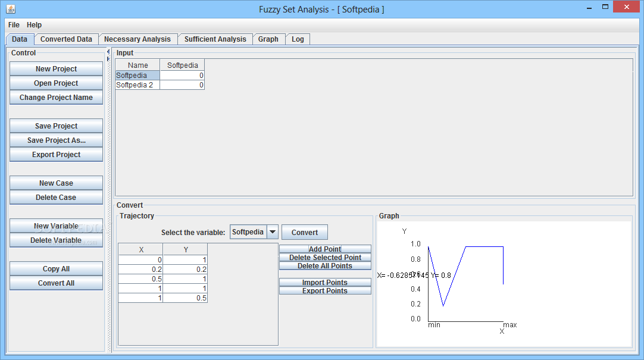
Task: Select the X cell with value 0 in first row
Action: click(141, 260)
